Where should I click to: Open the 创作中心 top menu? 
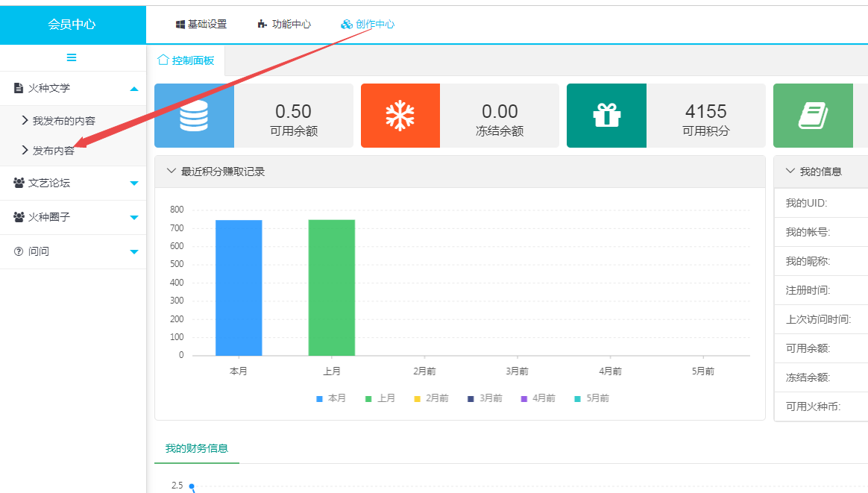[x=368, y=25]
